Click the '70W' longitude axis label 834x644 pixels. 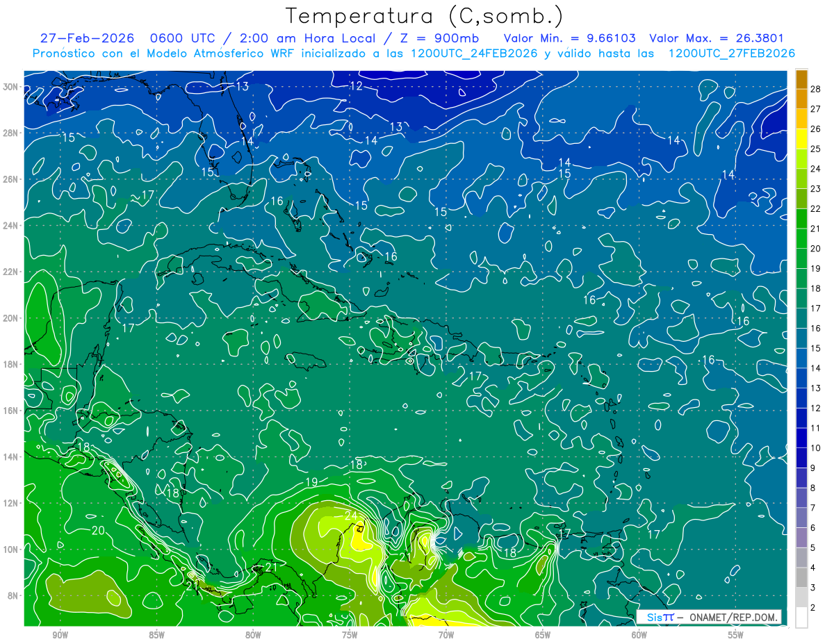(x=446, y=635)
